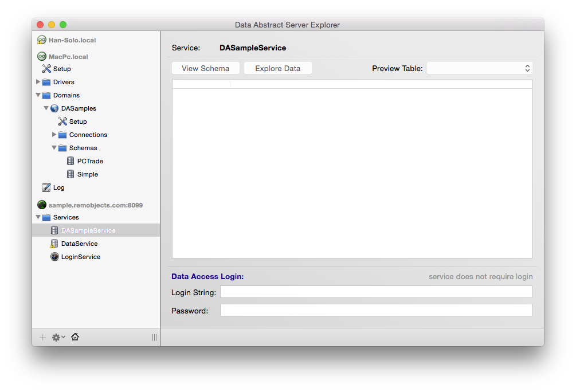Expand the Drivers folder
Screen dimensions: 576x392
click(x=38, y=81)
